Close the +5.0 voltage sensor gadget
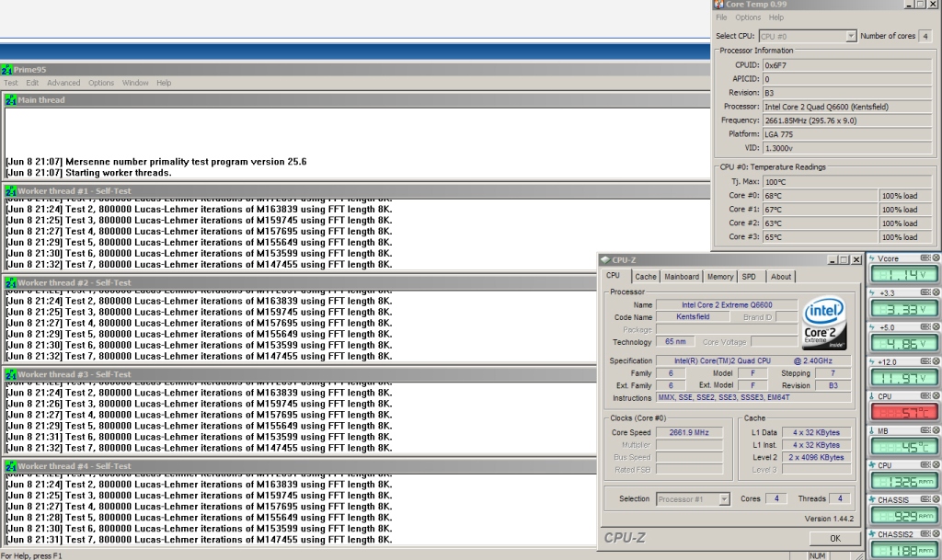 (936, 327)
